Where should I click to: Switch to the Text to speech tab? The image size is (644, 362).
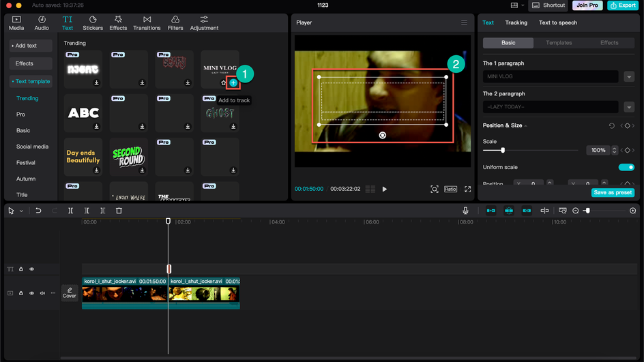pos(558,22)
